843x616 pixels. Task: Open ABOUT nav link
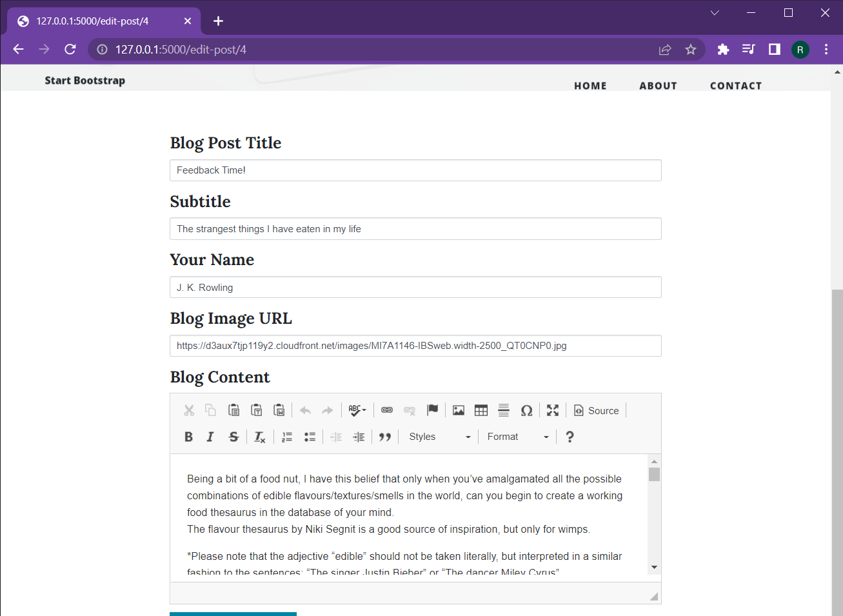tap(658, 86)
